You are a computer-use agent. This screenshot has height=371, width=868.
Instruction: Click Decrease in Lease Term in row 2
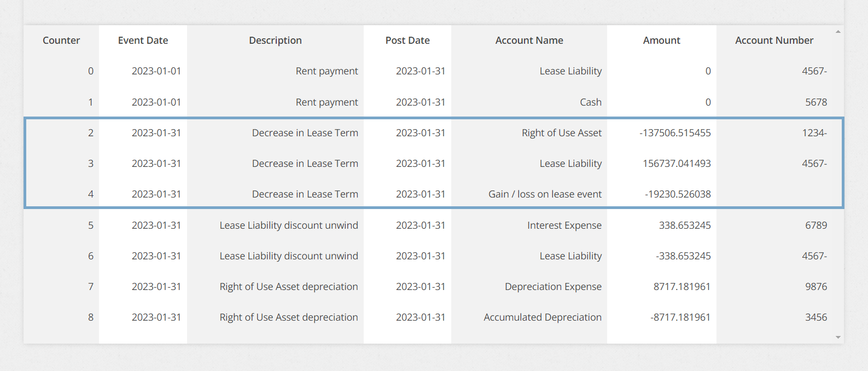point(305,133)
